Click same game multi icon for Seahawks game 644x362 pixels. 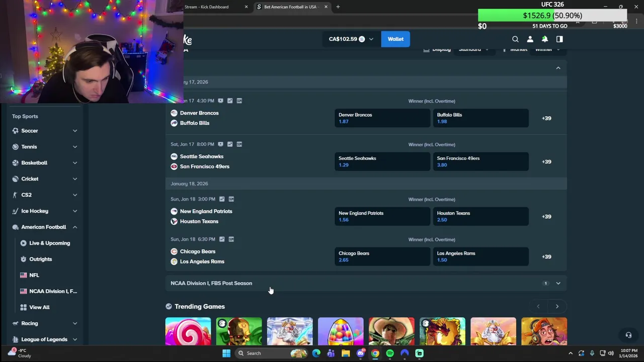239,144
